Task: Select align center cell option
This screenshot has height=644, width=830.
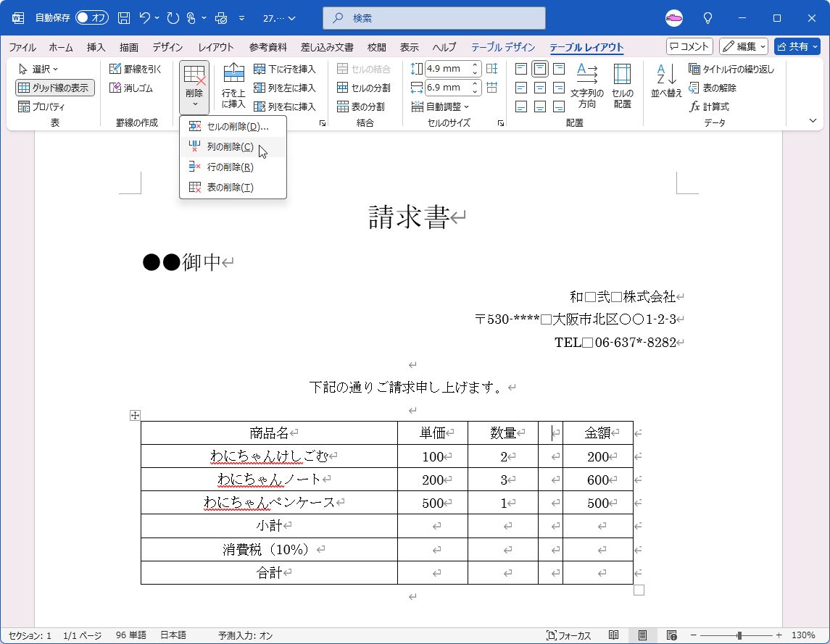Action: [x=540, y=88]
